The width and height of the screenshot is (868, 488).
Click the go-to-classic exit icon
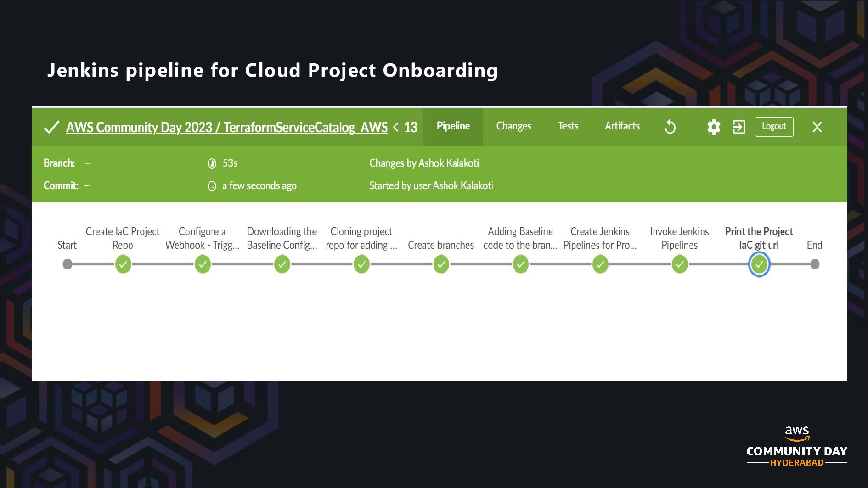[738, 127]
